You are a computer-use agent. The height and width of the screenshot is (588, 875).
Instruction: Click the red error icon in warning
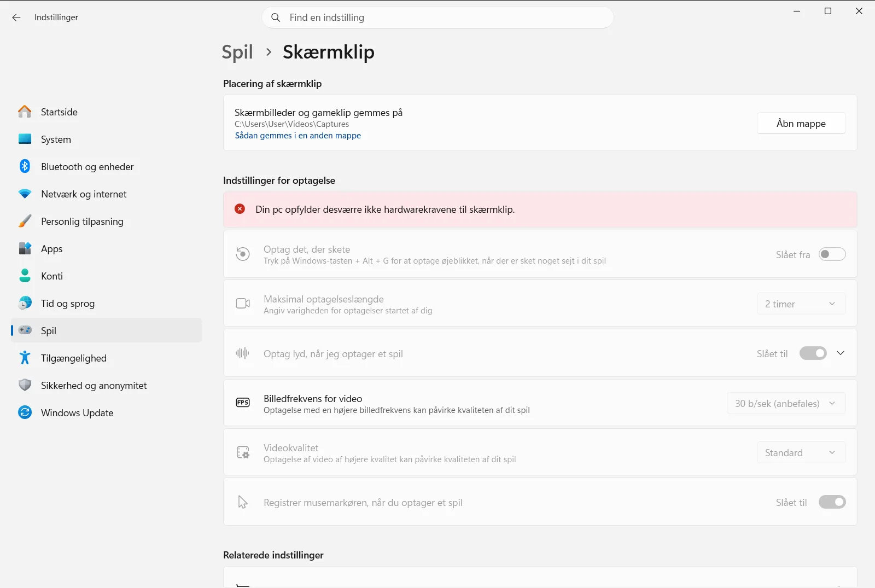[x=240, y=209]
